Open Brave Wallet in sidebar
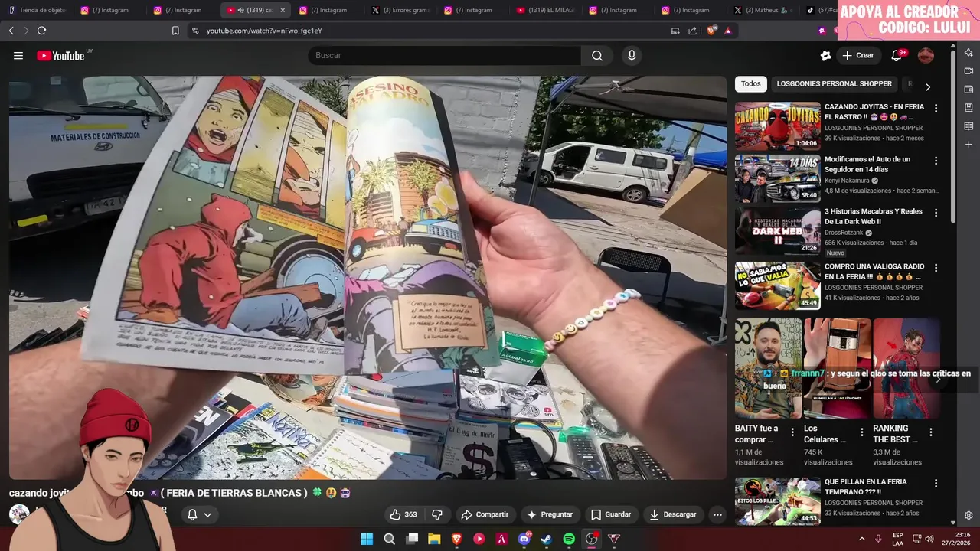Screen dimensions: 980x551 coord(969,90)
